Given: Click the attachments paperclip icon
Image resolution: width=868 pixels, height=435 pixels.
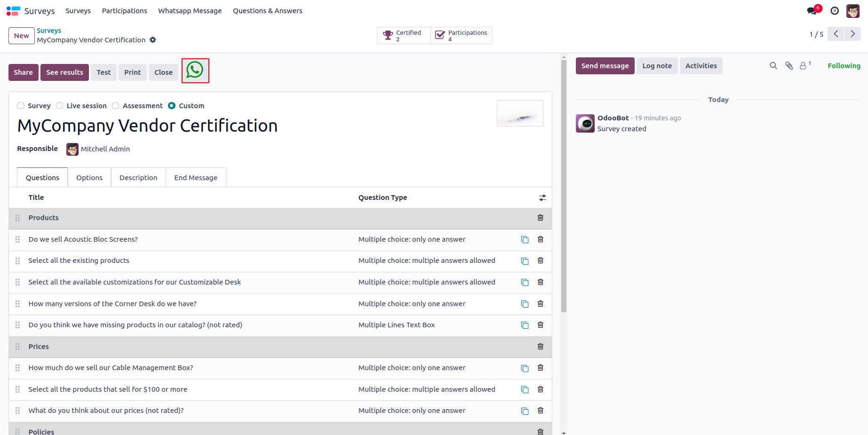Looking at the screenshot, I should pos(789,66).
